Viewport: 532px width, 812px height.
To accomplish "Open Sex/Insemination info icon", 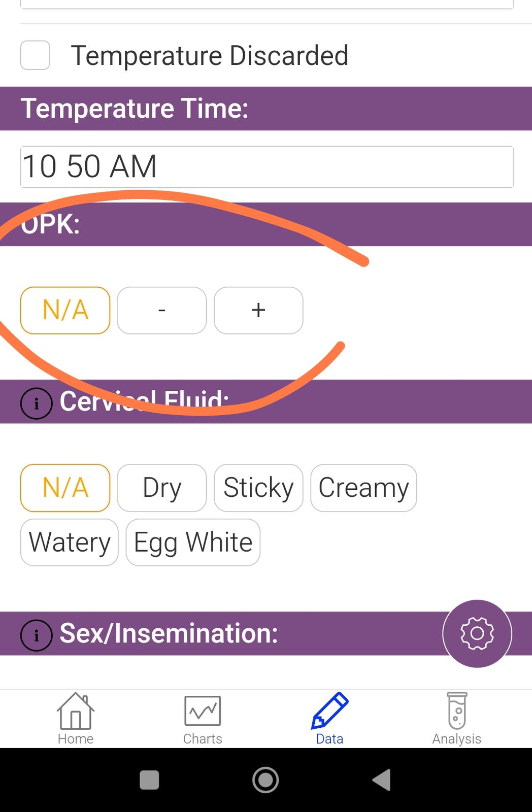I will tap(36, 635).
